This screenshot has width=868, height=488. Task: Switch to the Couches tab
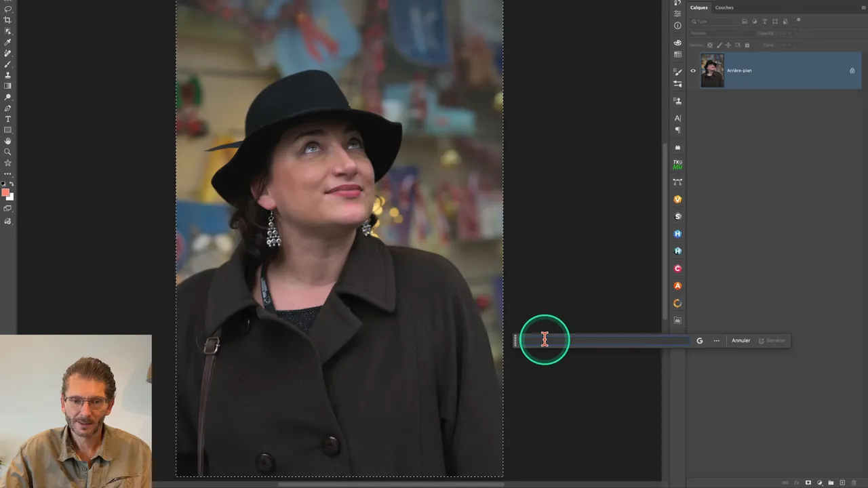[x=724, y=7]
